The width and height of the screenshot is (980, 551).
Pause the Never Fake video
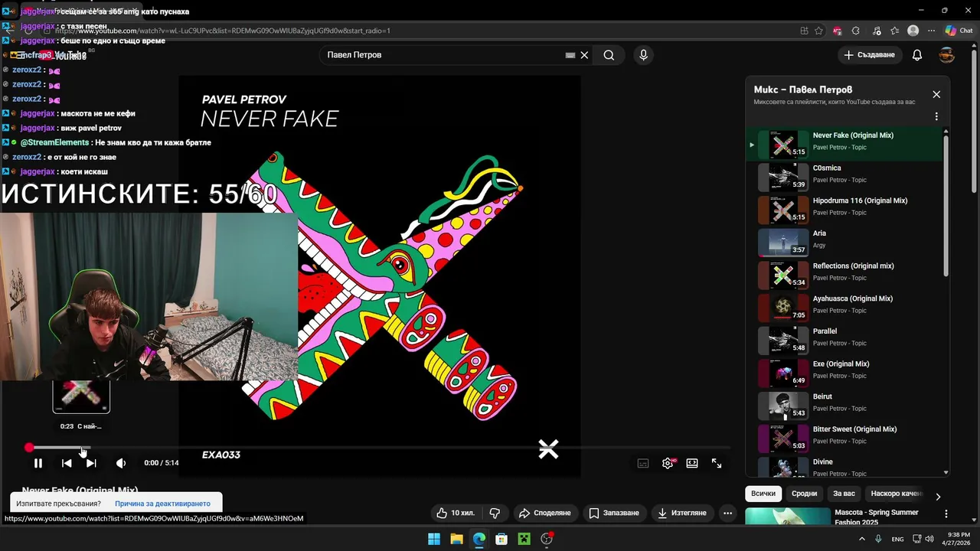38,463
